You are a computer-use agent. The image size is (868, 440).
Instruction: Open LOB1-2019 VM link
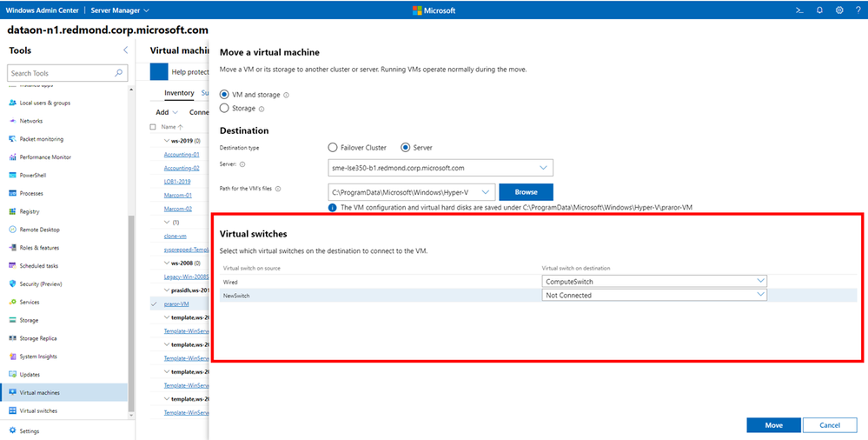(177, 182)
